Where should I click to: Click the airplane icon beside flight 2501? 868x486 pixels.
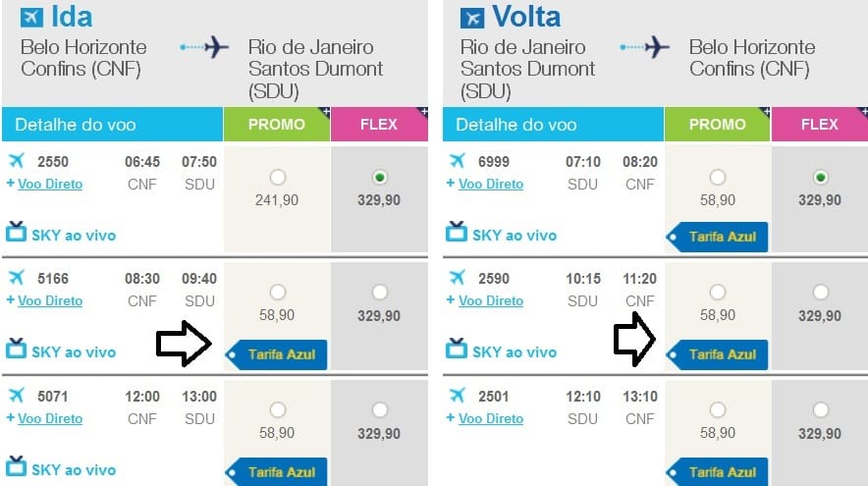[x=457, y=396]
